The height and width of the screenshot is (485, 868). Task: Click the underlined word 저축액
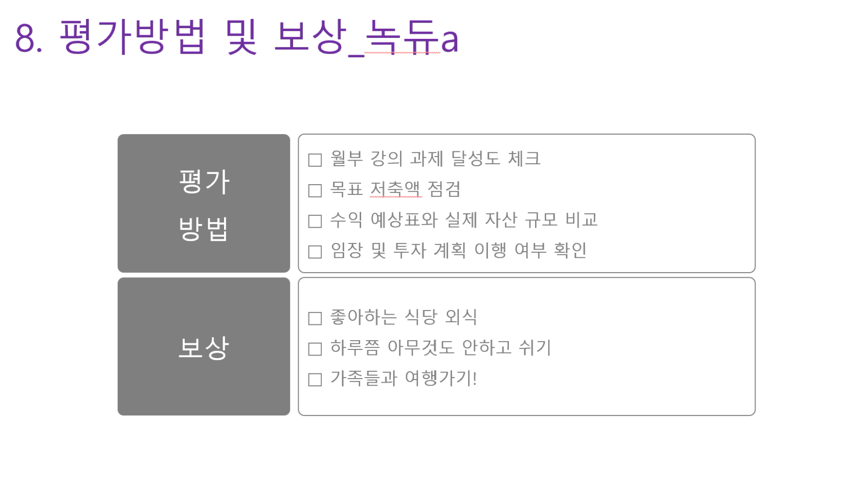(x=395, y=189)
